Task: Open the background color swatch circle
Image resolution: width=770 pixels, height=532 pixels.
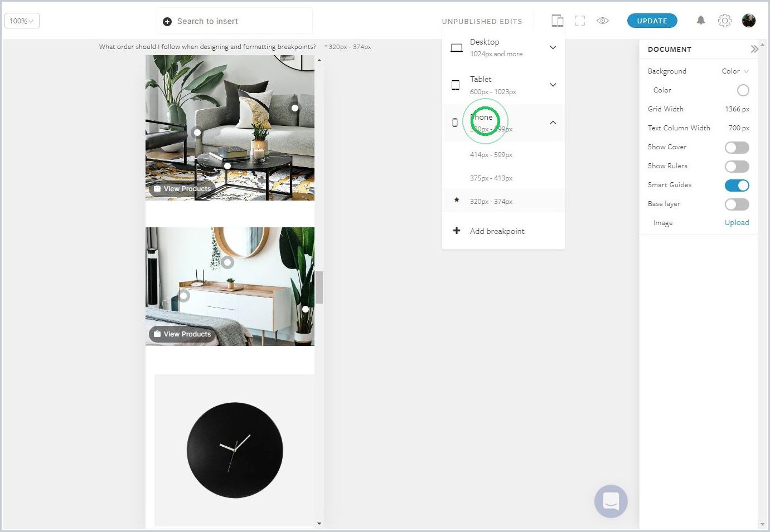Action: click(743, 90)
